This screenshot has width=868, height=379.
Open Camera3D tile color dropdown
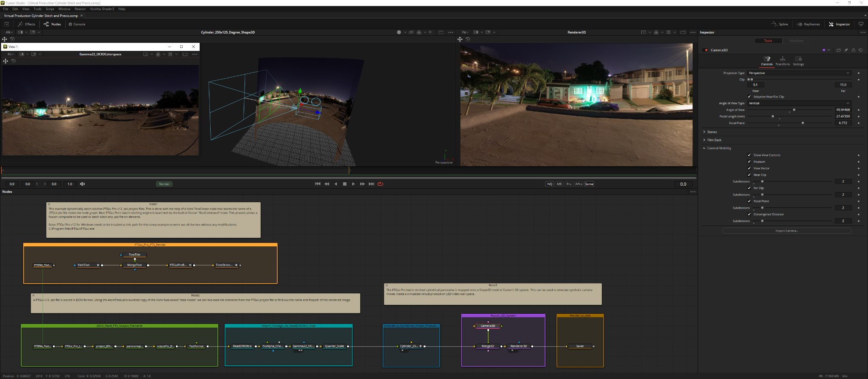[826, 50]
